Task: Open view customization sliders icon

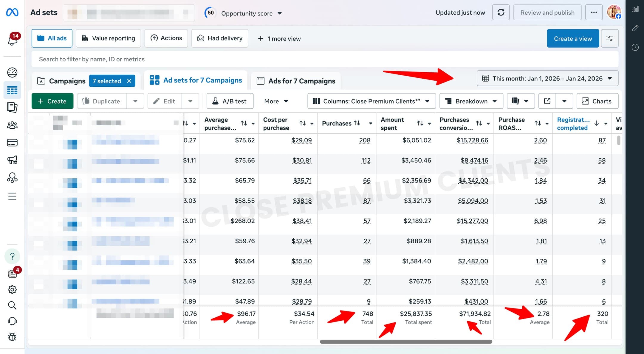Action: [x=610, y=38]
